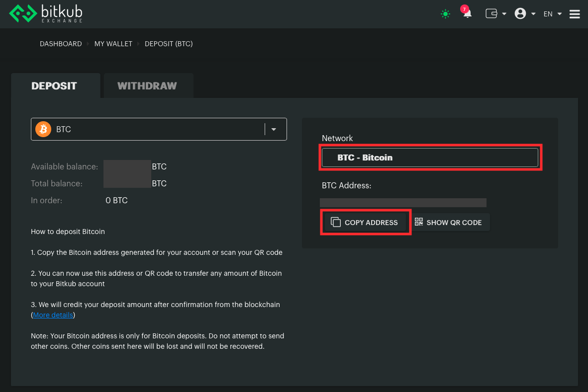Viewport: 588px width, 392px height.
Task: Click the 'How to deposit Bitcoin' heading
Action: tap(68, 232)
